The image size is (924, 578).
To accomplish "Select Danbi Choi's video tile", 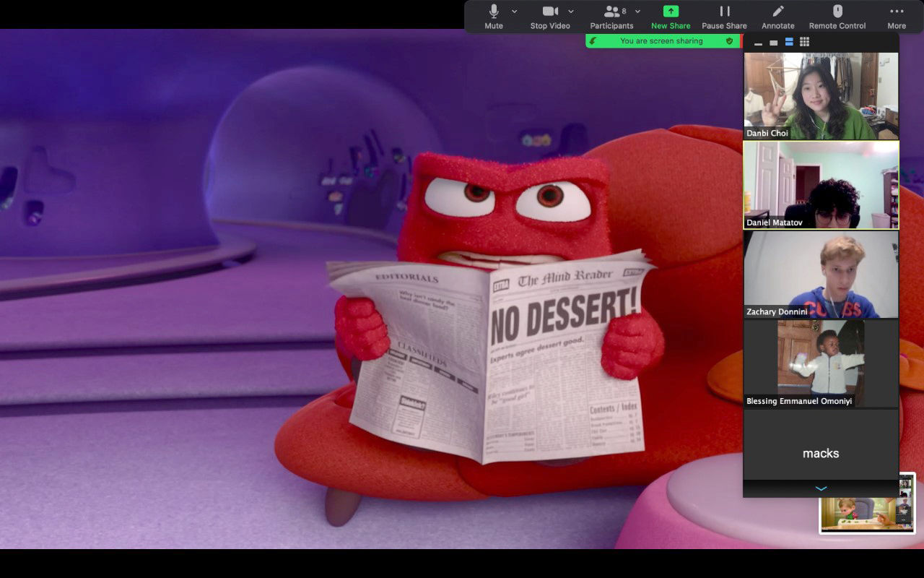I will pos(821,96).
